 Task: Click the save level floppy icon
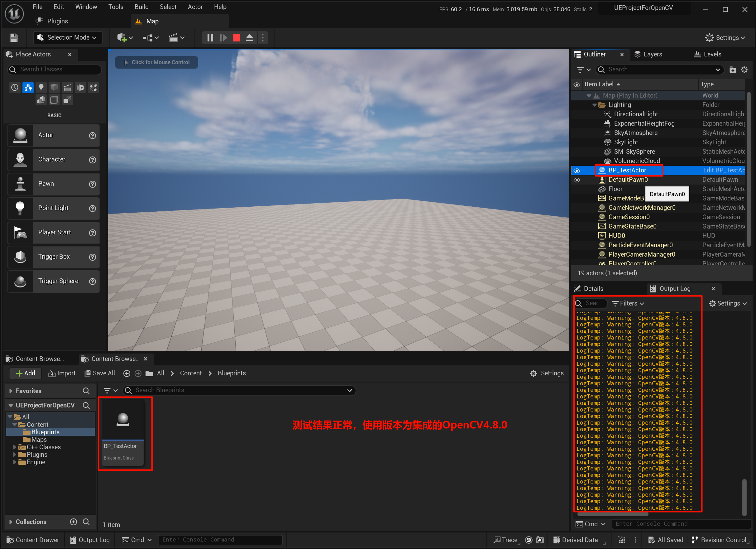point(14,38)
